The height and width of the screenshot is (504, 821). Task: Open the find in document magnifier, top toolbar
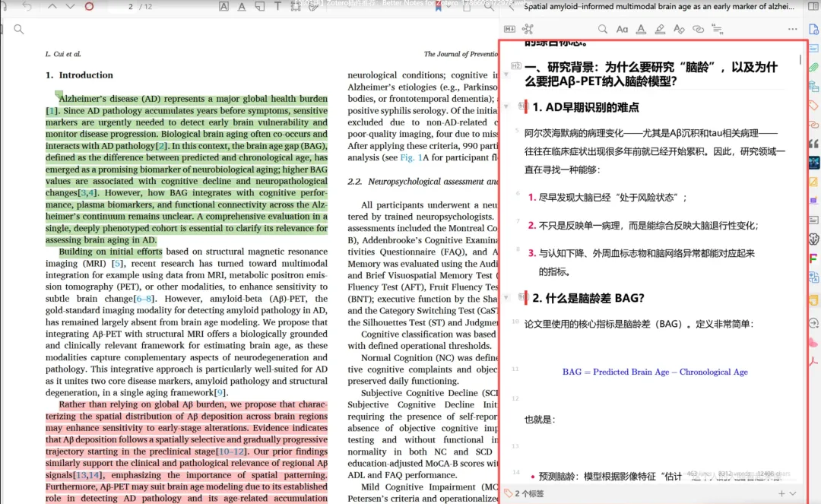pos(489,7)
